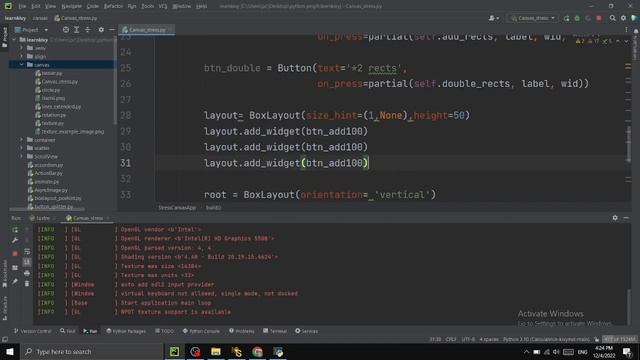
Task: Click the print icon in Run console toolbar
Action: (27, 273)
